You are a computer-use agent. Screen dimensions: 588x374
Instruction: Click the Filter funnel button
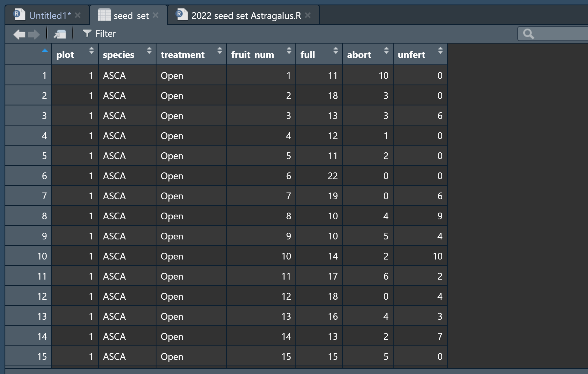[x=99, y=34]
